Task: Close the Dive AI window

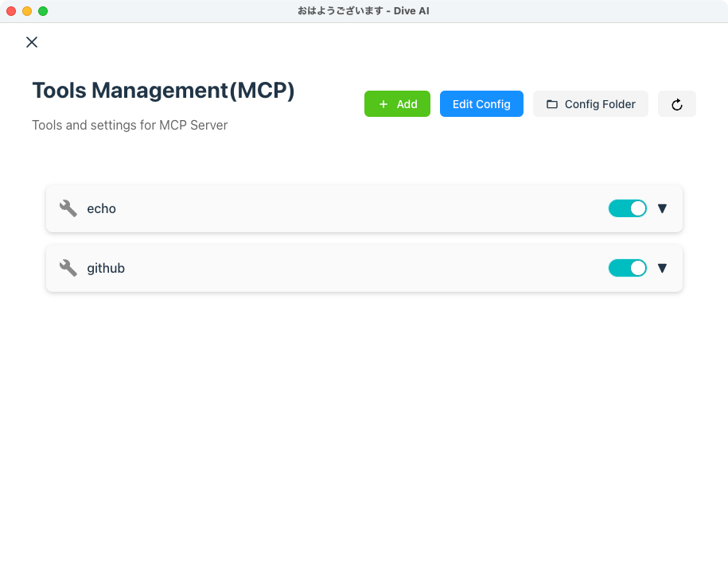Action: click(x=11, y=11)
